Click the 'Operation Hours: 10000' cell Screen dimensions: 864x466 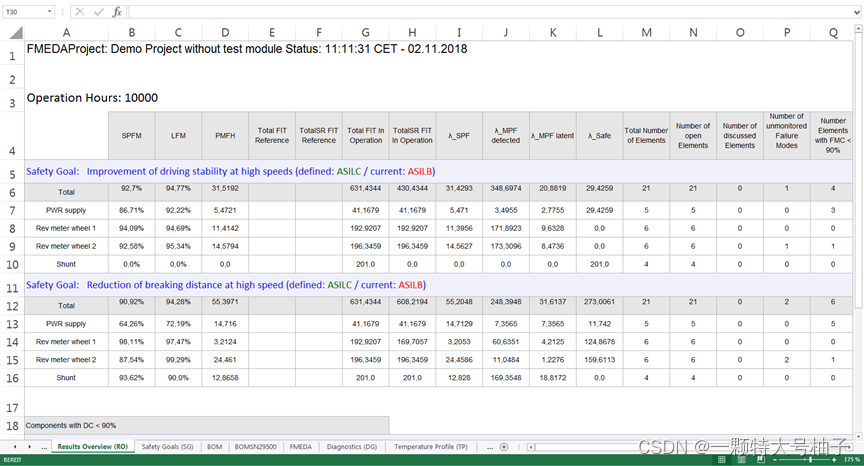[92, 98]
